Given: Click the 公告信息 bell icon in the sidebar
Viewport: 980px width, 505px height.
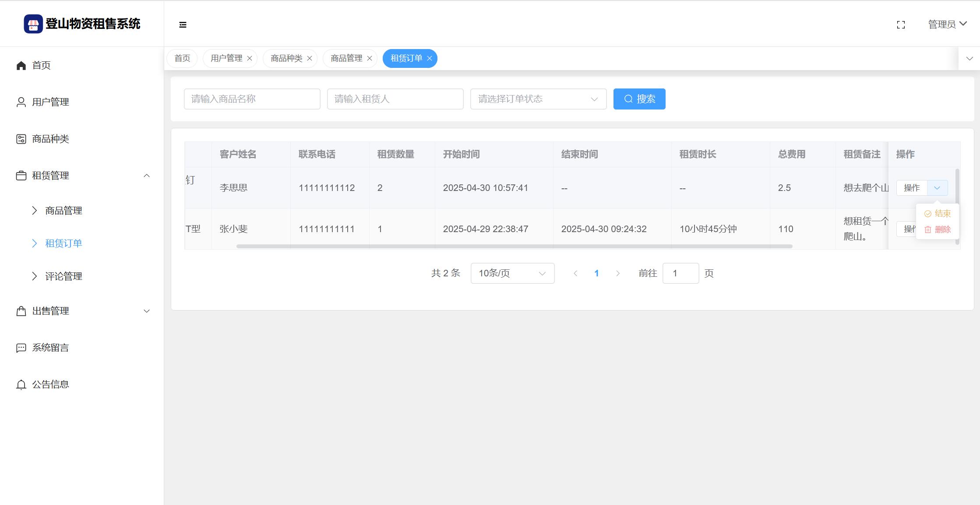Looking at the screenshot, I should pyautogui.click(x=21, y=385).
